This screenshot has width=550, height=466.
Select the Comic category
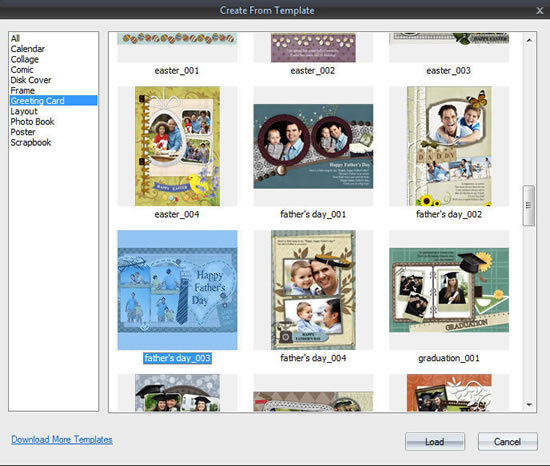(x=22, y=69)
